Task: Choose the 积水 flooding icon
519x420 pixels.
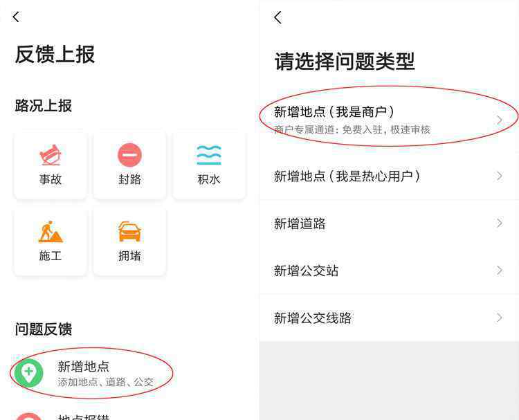Action: point(209,155)
